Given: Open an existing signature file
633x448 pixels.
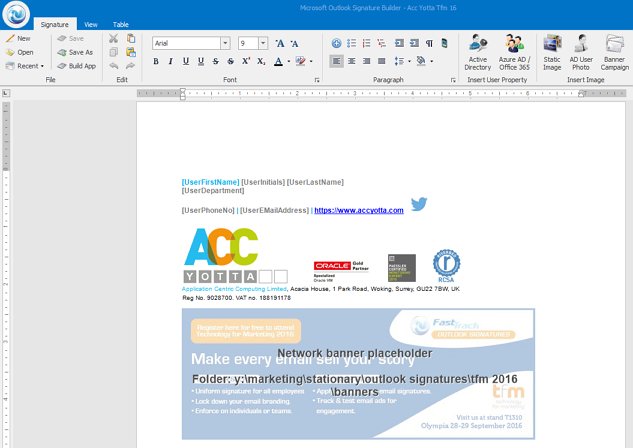Looking at the screenshot, I should click(x=19, y=52).
